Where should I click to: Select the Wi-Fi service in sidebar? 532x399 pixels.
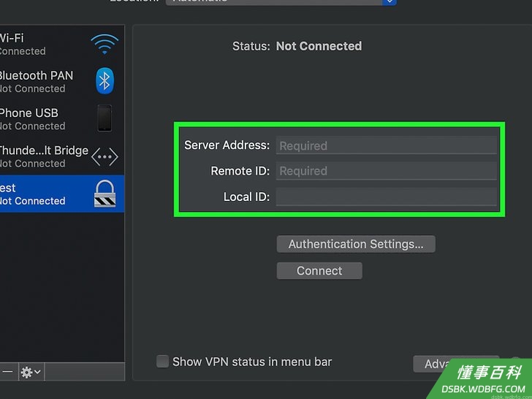tap(62, 44)
